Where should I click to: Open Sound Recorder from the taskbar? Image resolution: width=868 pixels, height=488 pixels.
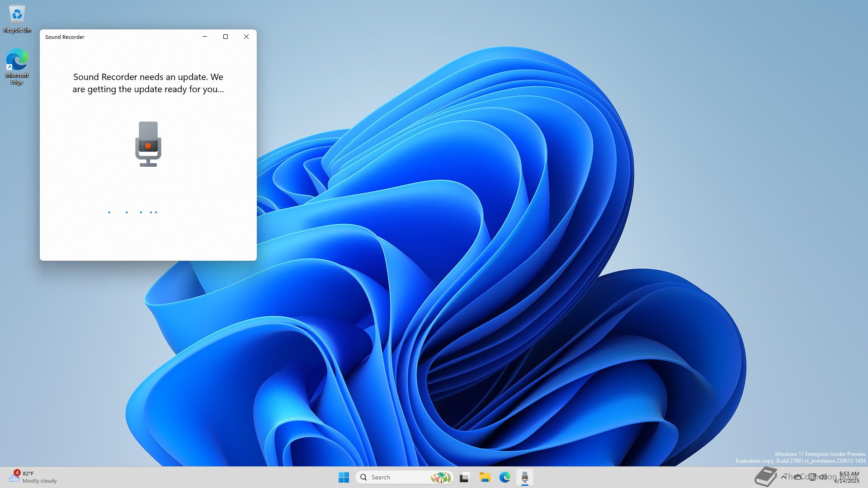[524, 477]
